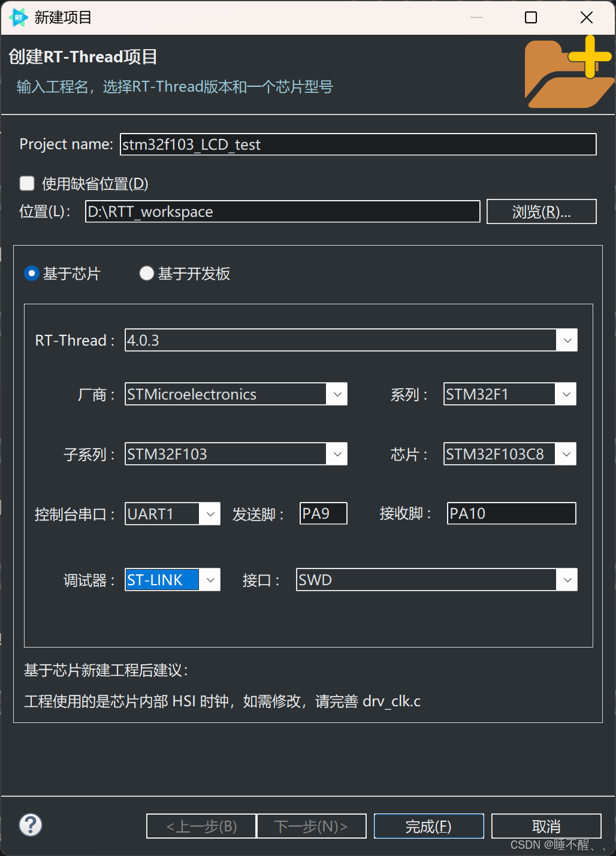Click the 浏览(R)... button
Screen dimensions: 616x856
[542, 211]
